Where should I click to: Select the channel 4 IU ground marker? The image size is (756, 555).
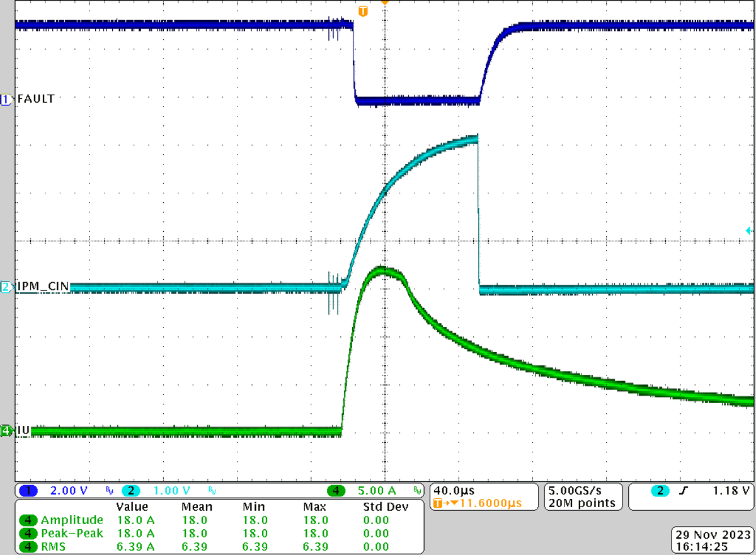coord(6,431)
